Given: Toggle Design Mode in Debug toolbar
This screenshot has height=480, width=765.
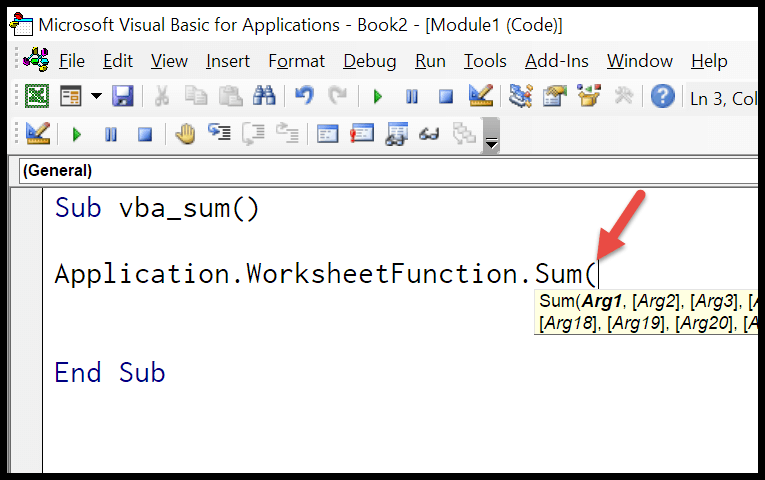Looking at the screenshot, I should click(x=38, y=133).
